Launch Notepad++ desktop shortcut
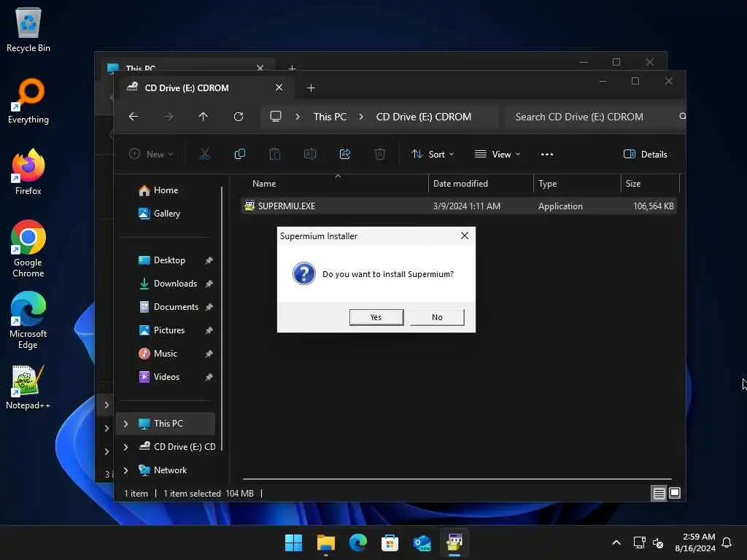747x560 pixels. point(28,387)
